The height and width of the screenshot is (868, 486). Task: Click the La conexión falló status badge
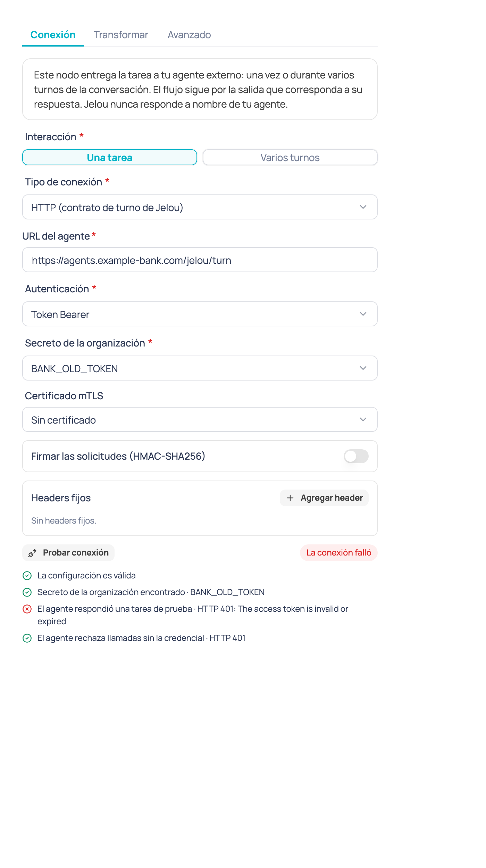click(x=339, y=553)
